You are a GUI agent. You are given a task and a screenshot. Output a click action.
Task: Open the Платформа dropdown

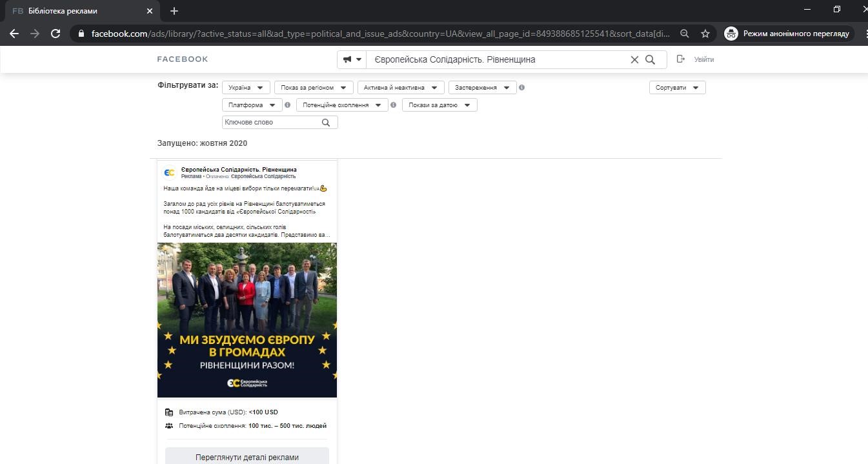[252, 105]
